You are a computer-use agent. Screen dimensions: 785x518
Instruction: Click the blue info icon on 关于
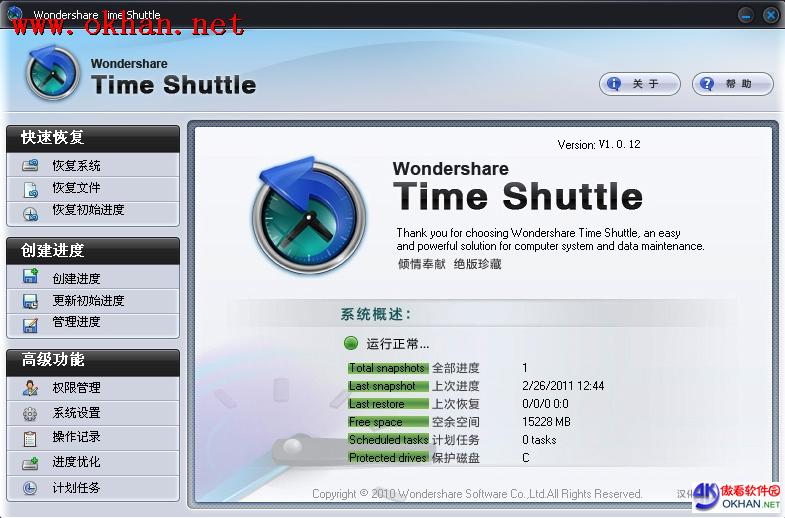[x=613, y=84]
